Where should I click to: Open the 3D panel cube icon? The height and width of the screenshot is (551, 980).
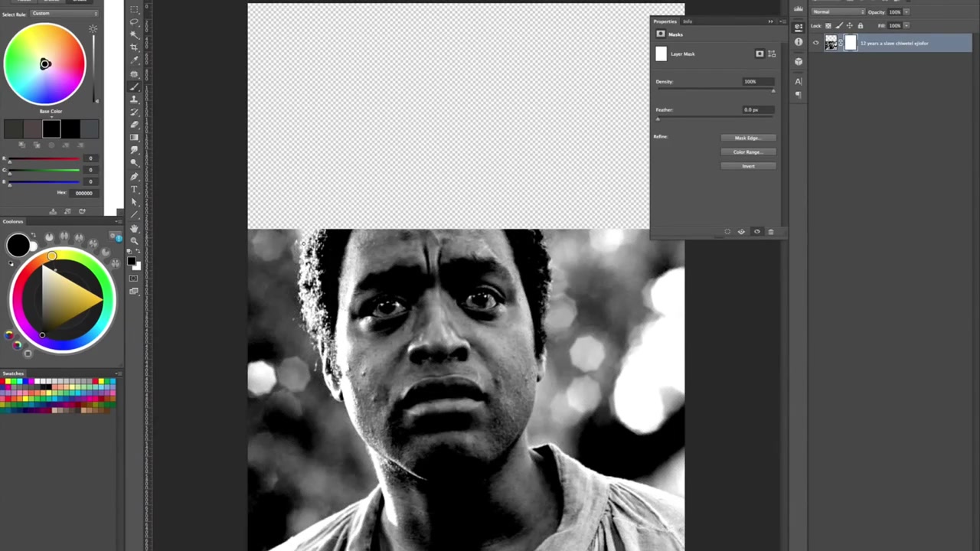coord(799,61)
